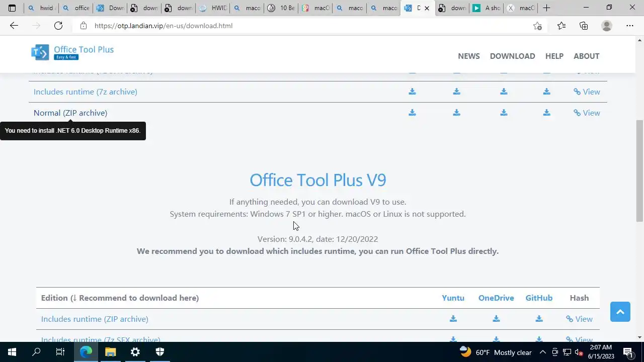Click second download icon in Includes runtime (7z archive) row
Screen dimensions: 644x362
[x=456, y=92]
